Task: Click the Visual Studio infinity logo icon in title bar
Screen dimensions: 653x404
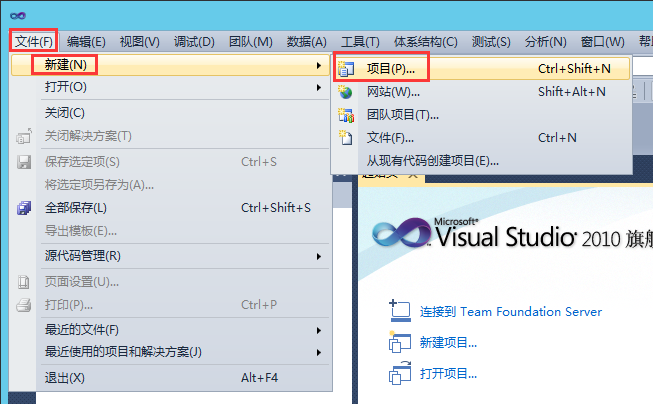Action: click(18, 16)
